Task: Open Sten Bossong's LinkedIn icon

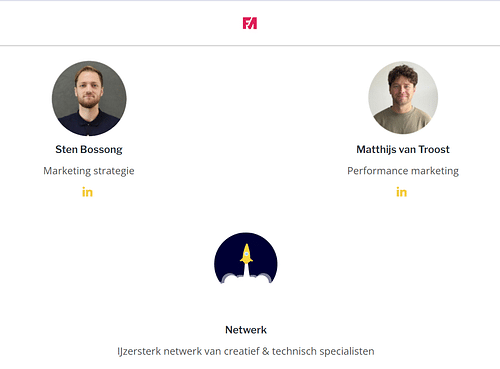Action: point(87,192)
